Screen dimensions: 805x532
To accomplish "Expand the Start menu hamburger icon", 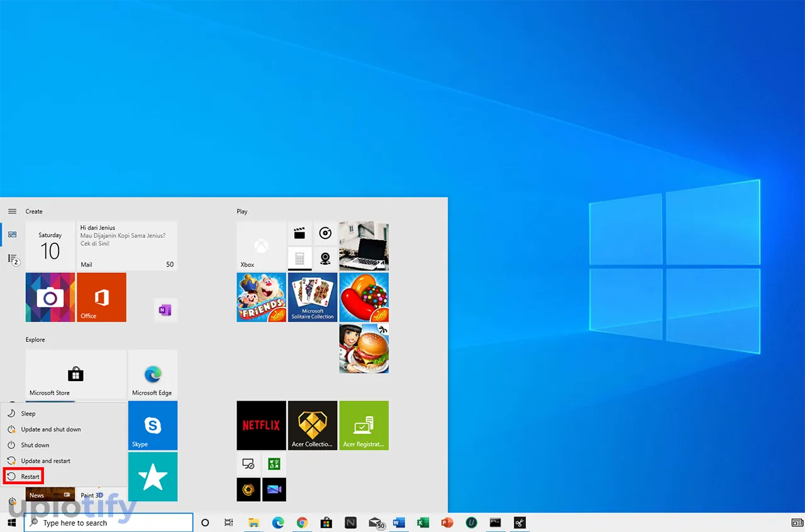I will tap(12, 211).
